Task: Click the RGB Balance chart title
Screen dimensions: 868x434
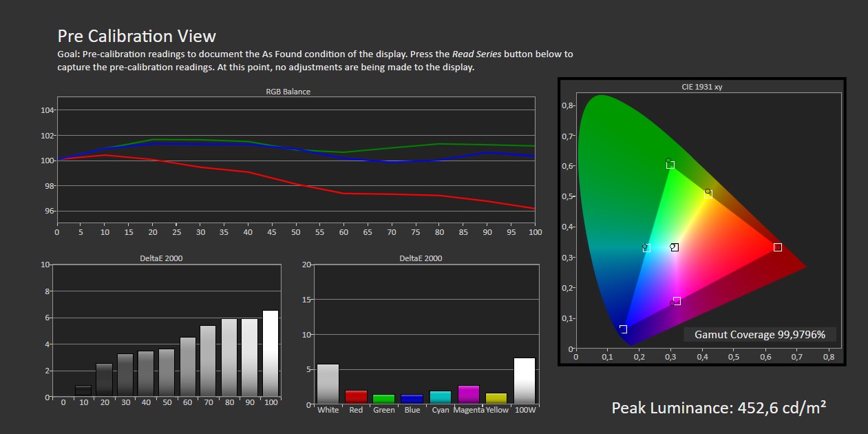Action: [288, 92]
